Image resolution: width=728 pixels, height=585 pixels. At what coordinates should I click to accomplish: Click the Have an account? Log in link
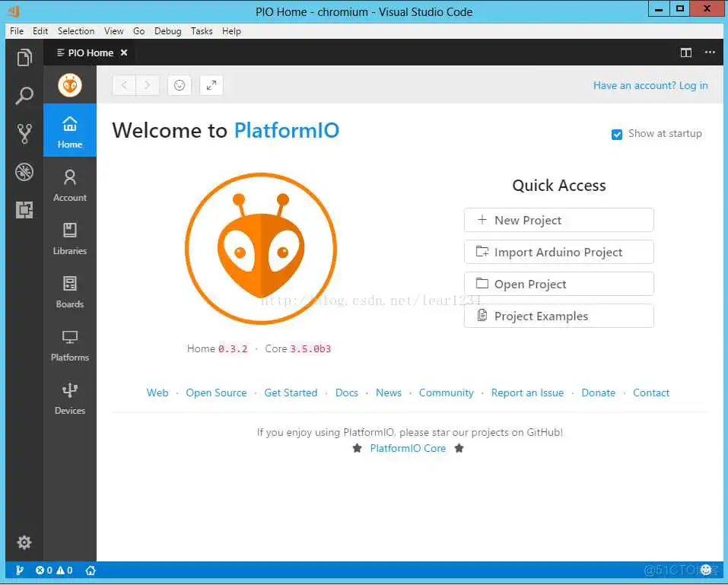[650, 85]
